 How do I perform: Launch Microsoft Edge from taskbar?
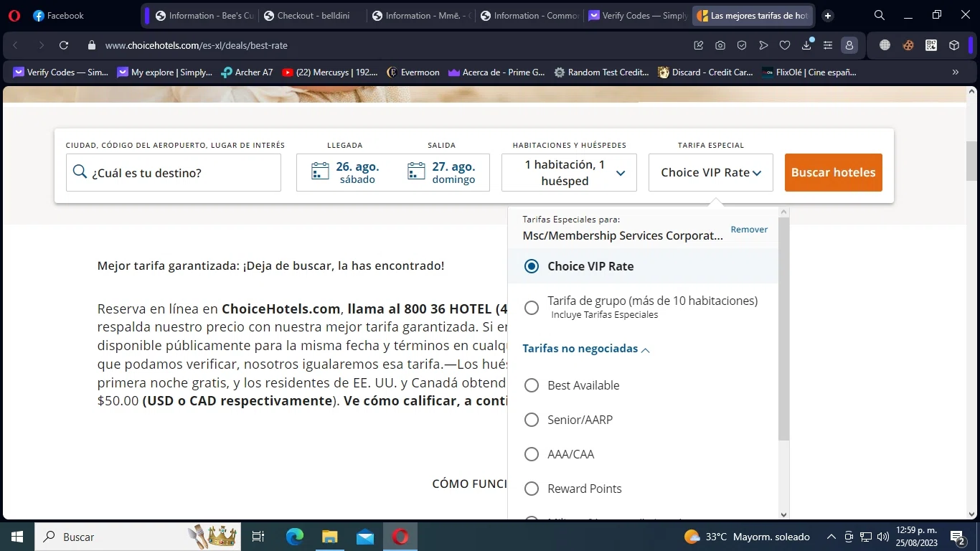pos(295,537)
